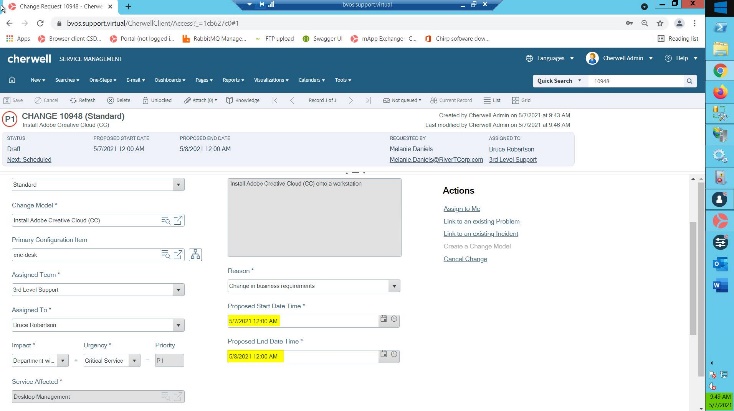Click the Assign to Me action link
The width and height of the screenshot is (734, 411).
coord(459,207)
